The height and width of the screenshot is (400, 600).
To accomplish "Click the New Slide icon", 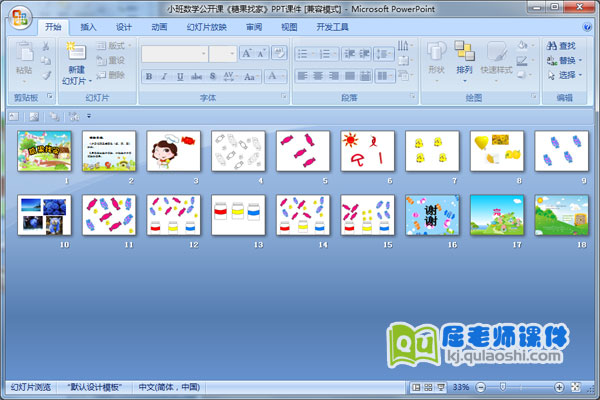I will pyautogui.click(x=77, y=52).
